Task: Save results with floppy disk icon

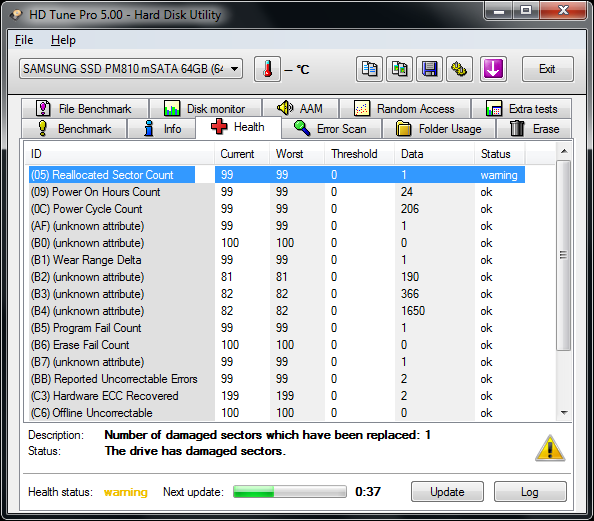Action: (429, 69)
